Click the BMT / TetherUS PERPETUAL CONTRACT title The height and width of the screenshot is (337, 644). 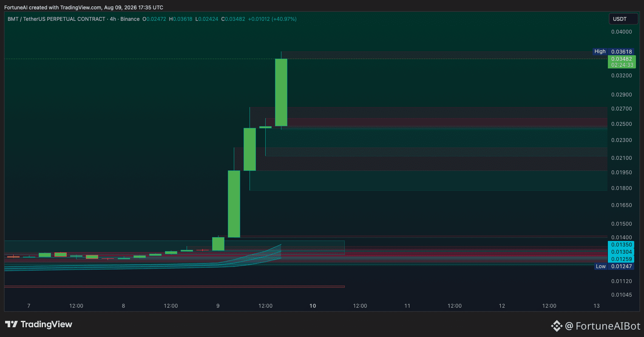click(57, 19)
